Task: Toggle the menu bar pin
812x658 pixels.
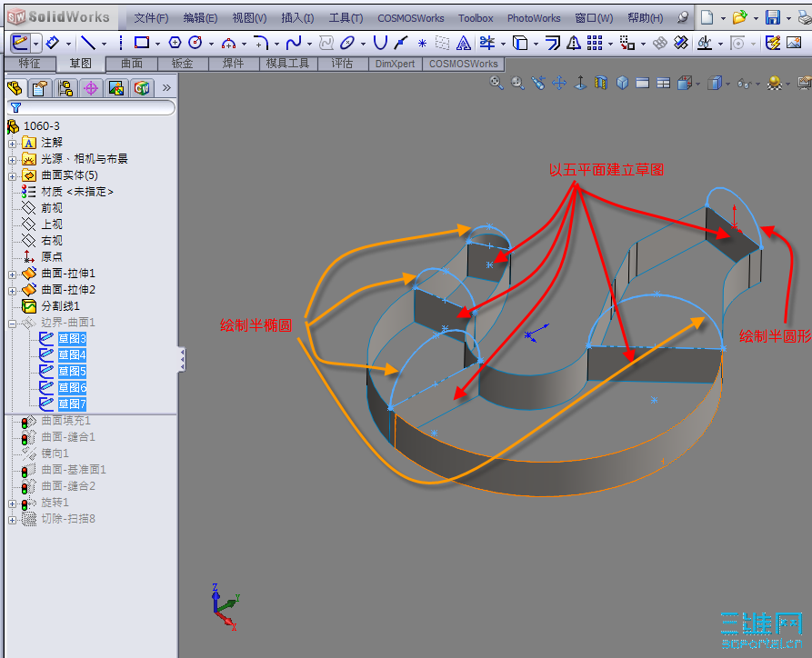Action: coord(683,17)
